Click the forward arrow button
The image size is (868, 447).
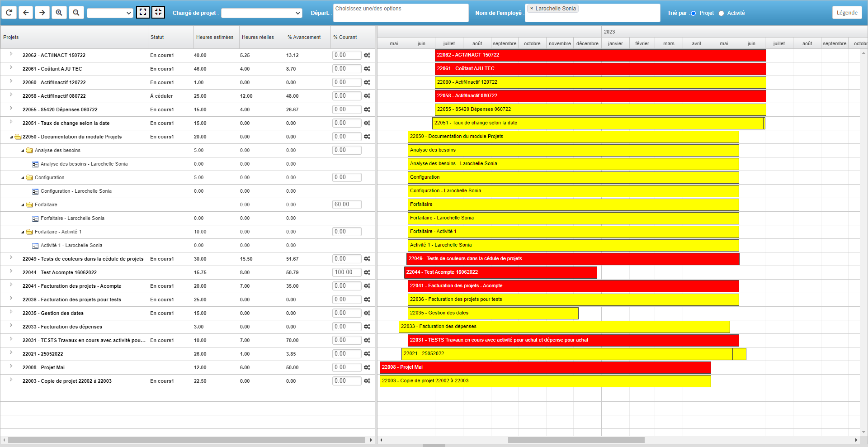click(42, 13)
